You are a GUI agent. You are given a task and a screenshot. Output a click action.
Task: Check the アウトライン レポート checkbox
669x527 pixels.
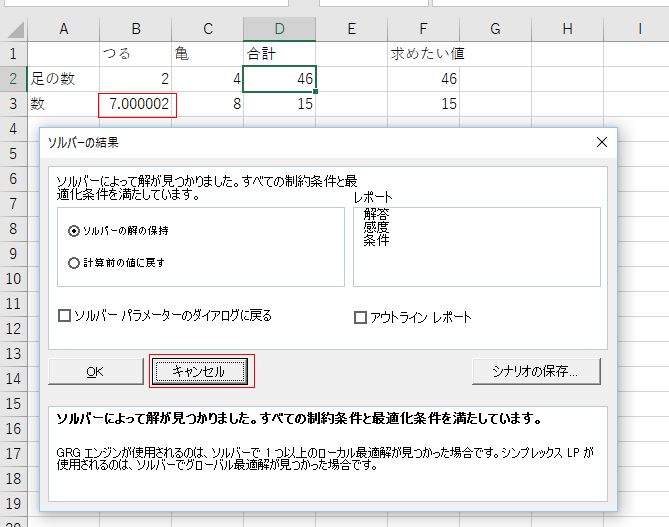pos(361,317)
